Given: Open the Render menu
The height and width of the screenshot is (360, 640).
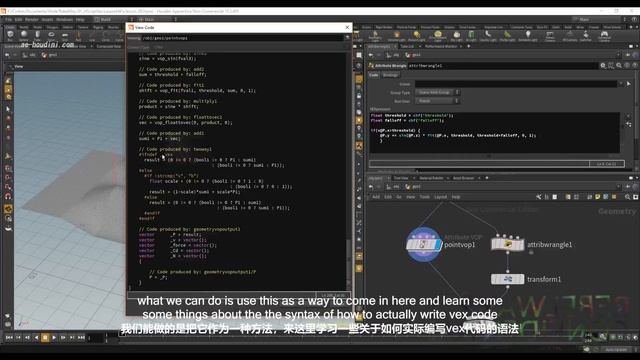Looking at the screenshot, I should click(x=31, y=19).
